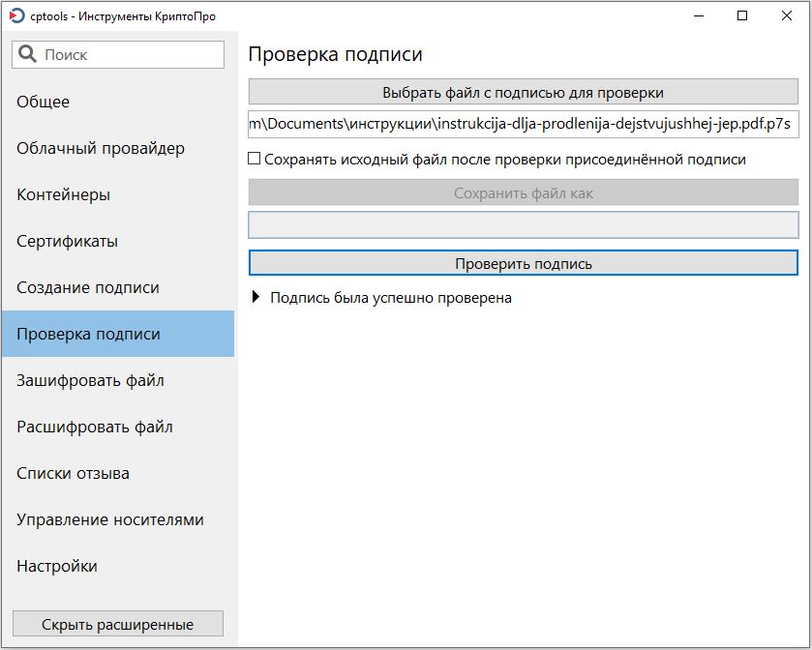Focus the Поиск search field
The image size is (812, 650).
[x=131, y=55]
